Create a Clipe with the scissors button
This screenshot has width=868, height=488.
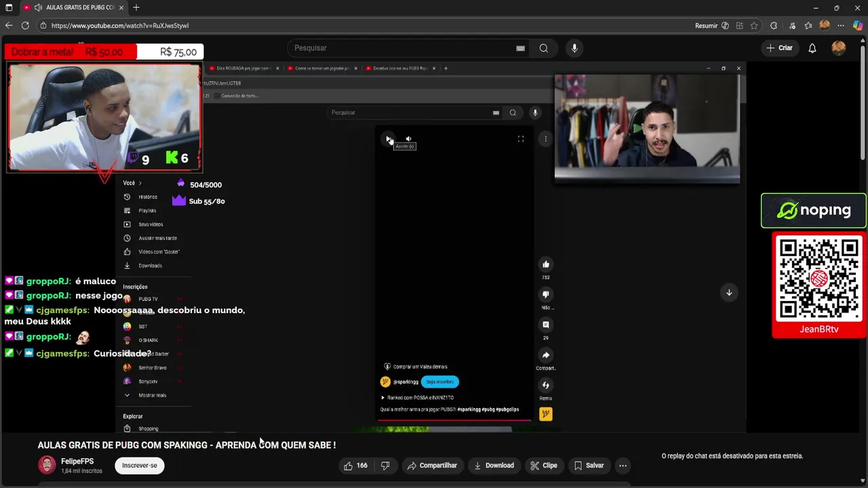tap(544, 466)
